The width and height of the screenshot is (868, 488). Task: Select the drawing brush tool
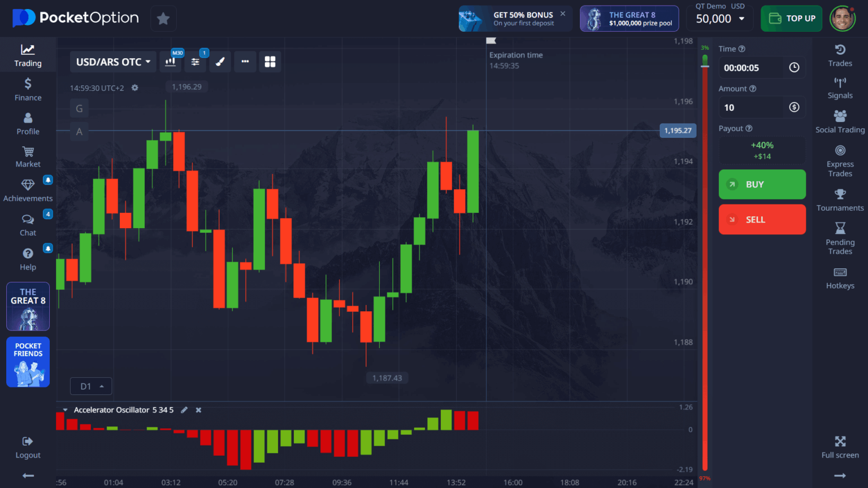click(x=220, y=62)
